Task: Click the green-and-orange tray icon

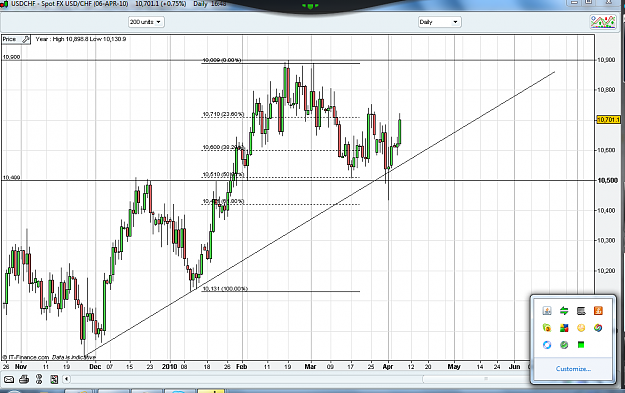Action: coord(547,328)
